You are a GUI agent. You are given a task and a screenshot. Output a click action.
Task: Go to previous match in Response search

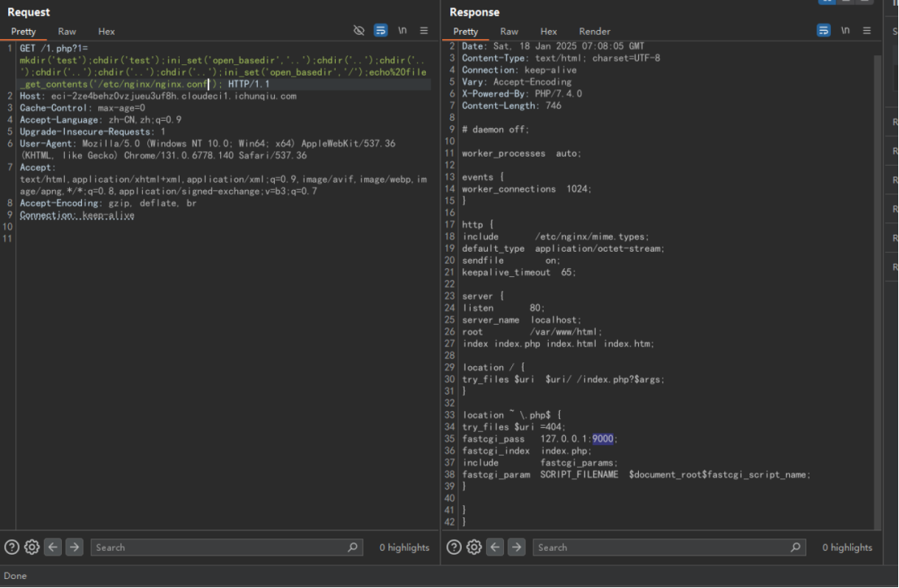point(495,547)
